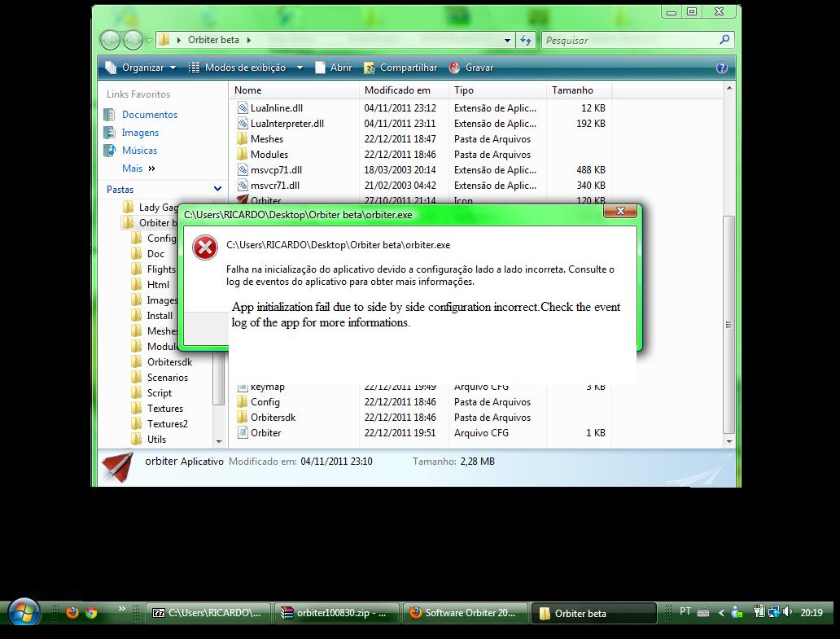This screenshot has height=639, width=840.
Task: Select the LuaInline.dll file icon
Action: coord(243,107)
